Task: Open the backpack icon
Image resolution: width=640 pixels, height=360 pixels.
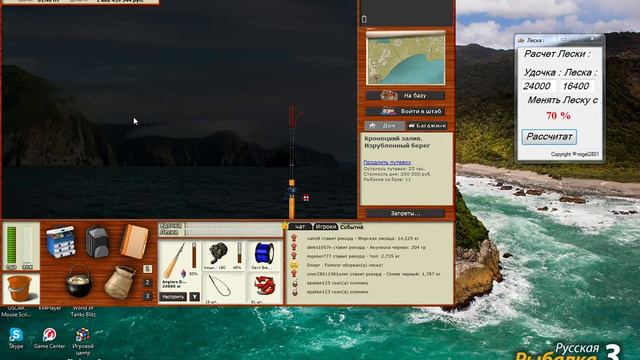Action: pyautogui.click(x=97, y=242)
